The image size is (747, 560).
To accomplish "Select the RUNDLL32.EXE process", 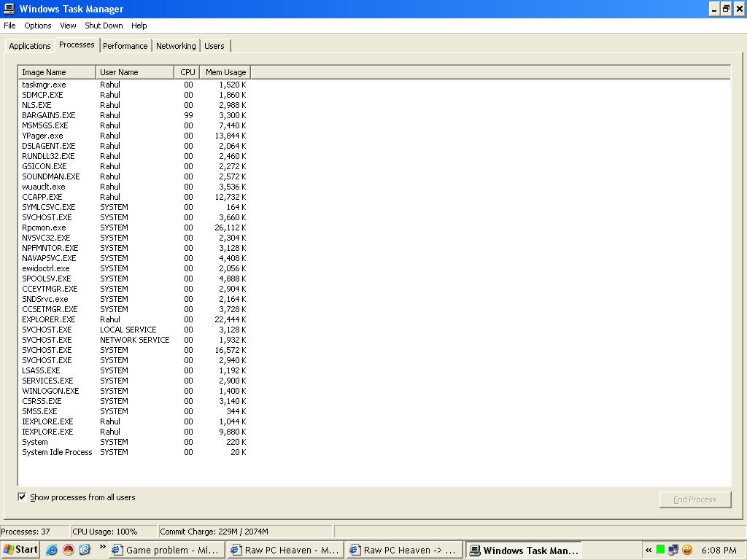I will [134, 156].
